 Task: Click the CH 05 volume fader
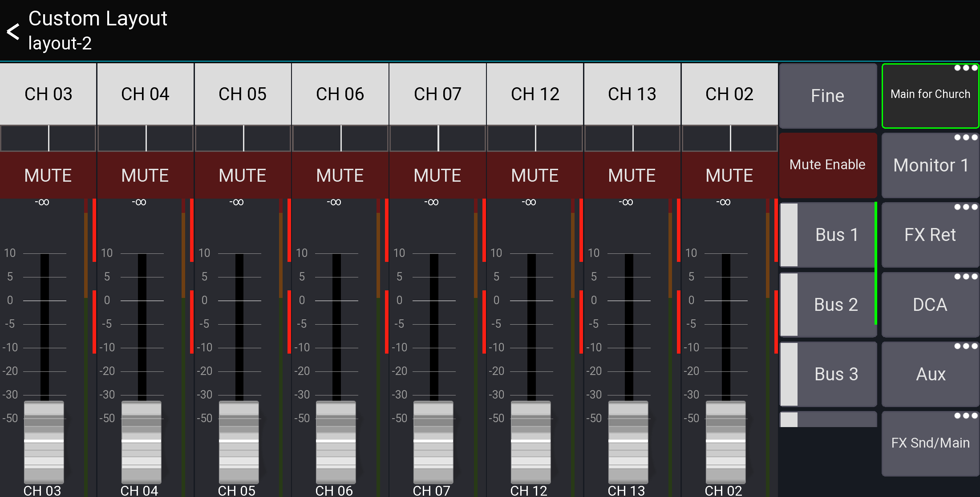click(239, 443)
